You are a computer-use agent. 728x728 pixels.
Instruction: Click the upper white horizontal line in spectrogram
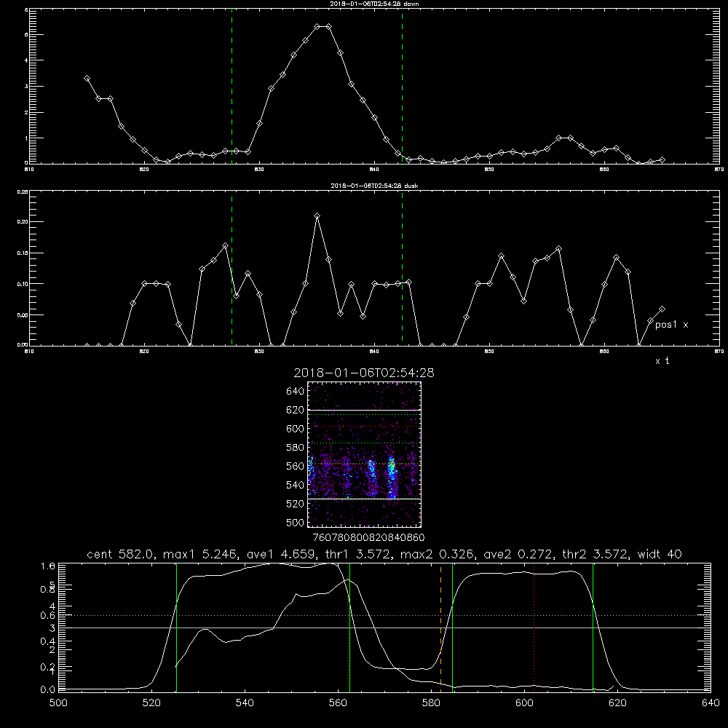point(364,410)
